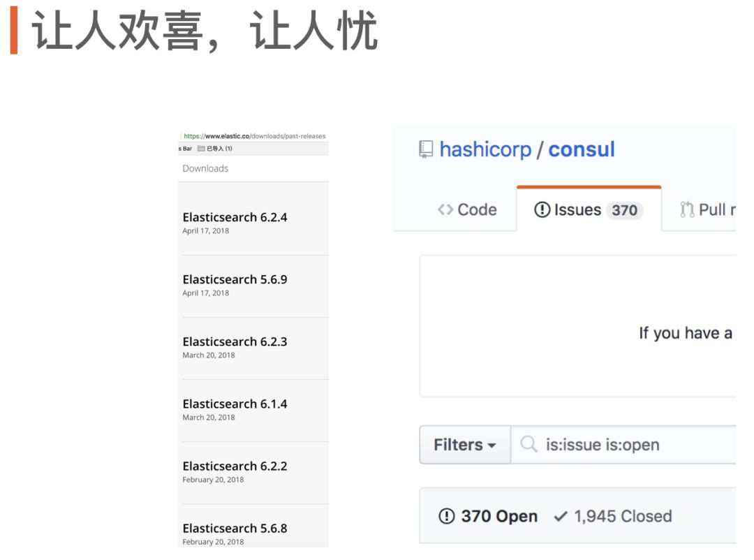Viewport: 754px width, 560px height.
Task: Open the hashicorp owner link
Action: pos(485,149)
